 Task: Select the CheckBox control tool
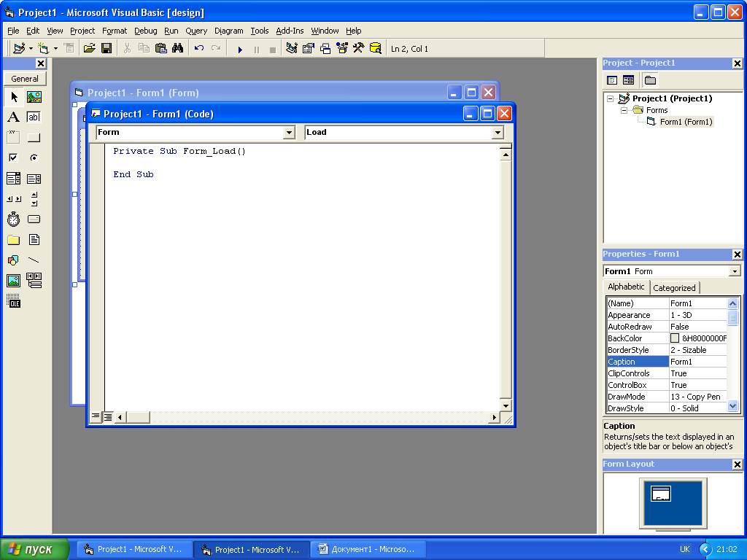pyautogui.click(x=14, y=157)
